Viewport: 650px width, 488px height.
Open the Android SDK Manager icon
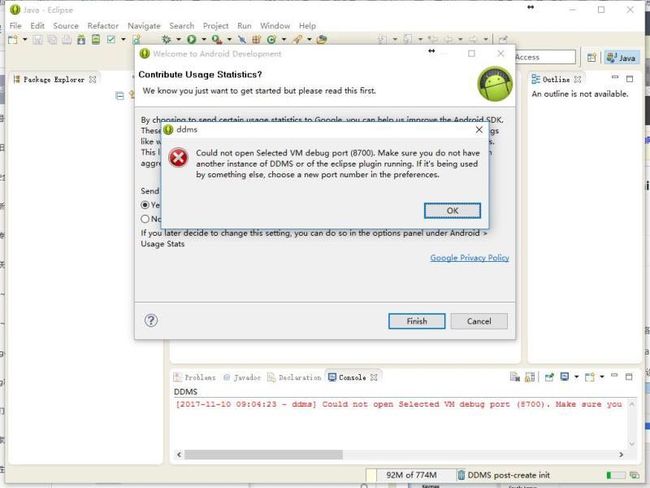tap(81, 39)
